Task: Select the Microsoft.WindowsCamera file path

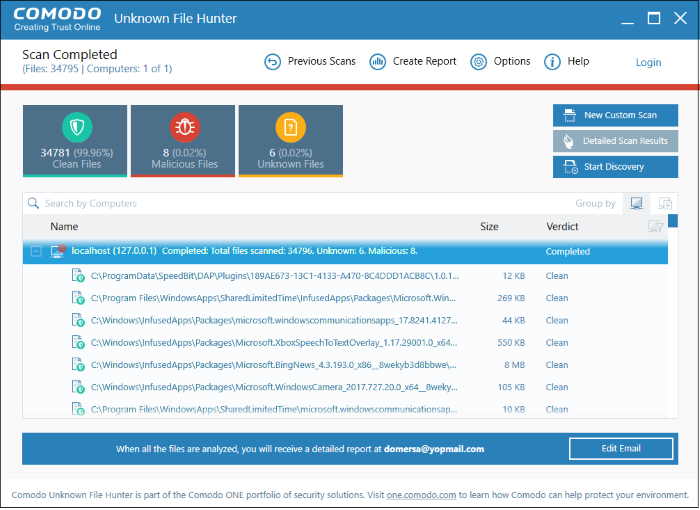Action: pos(274,387)
